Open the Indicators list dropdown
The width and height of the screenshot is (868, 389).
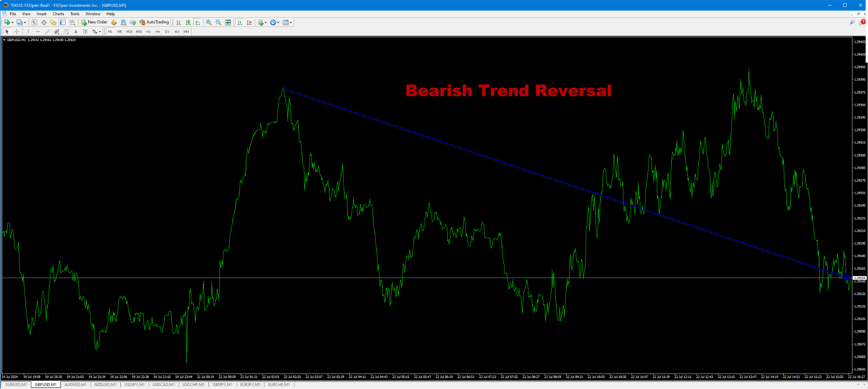[x=266, y=22]
